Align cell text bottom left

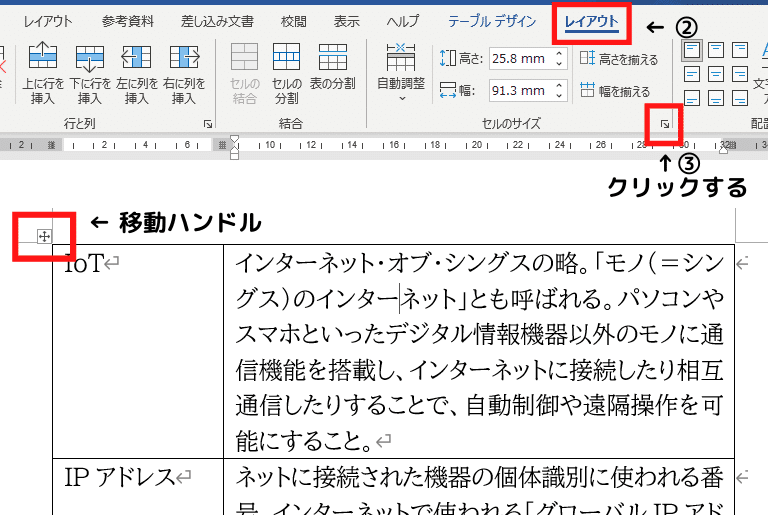(x=692, y=98)
